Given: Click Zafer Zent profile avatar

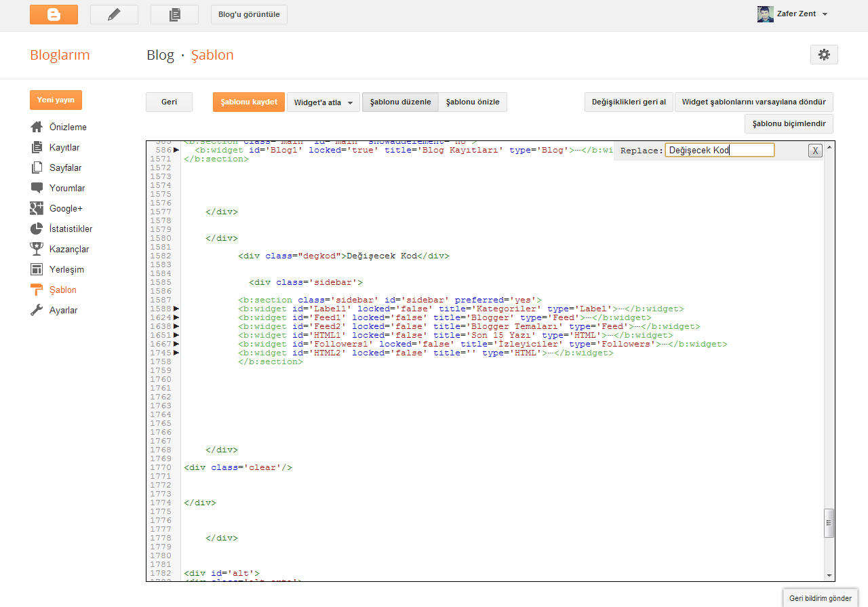Looking at the screenshot, I should pyautogui.click(x=766, y=14).
